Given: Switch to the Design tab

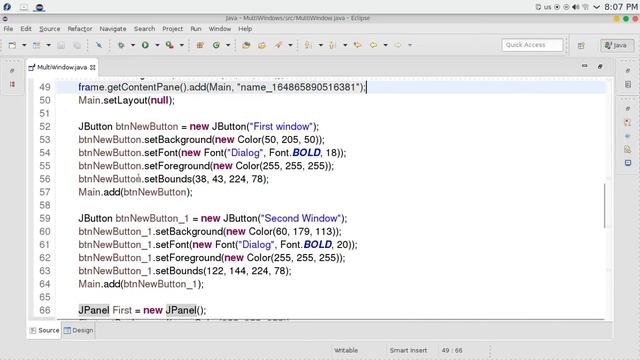Looking at the screenshot, I should (78, 330).
